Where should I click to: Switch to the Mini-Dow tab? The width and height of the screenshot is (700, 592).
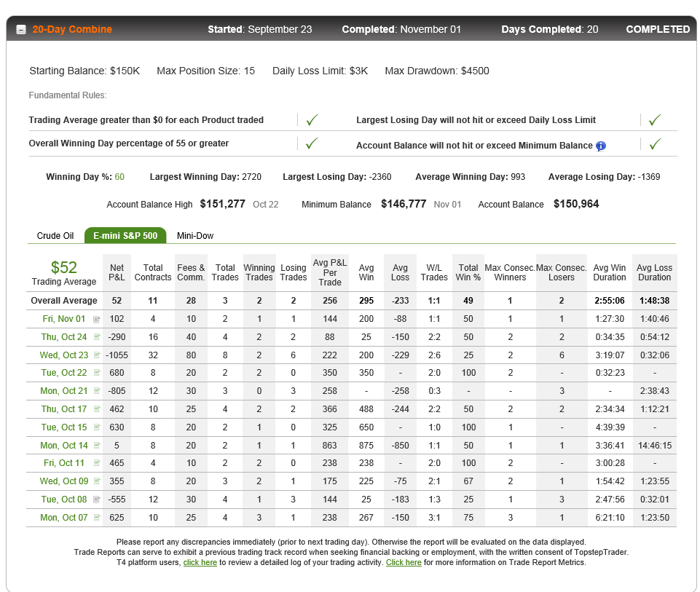(x=195, y=235)
